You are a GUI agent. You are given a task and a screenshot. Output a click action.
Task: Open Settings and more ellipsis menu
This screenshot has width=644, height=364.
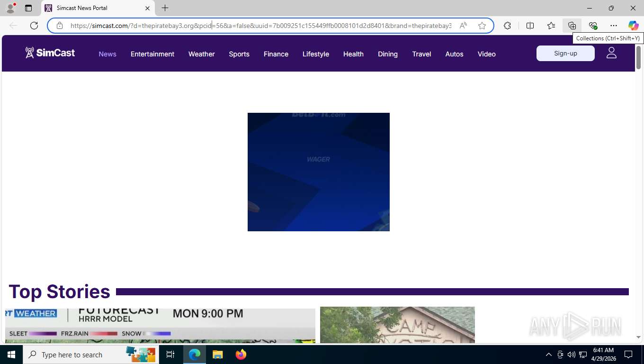[614, 26]
